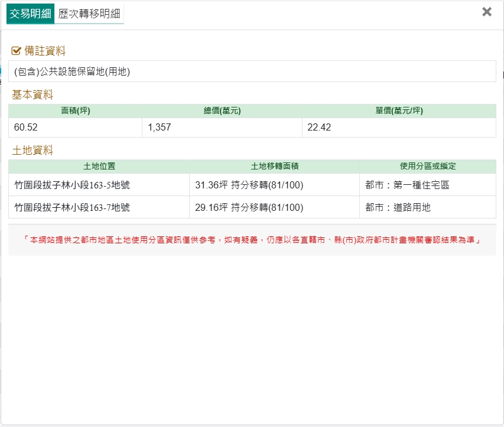The image size is (504, 427).
Task: Select the 公共設施保留地 remark text
Action: click(72, 71)
